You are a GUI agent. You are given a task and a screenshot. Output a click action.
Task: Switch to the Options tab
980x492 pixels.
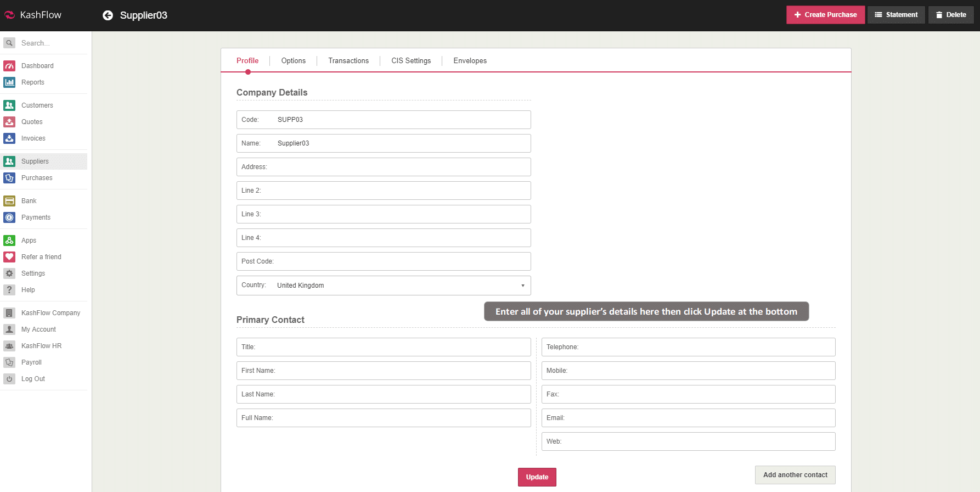coord(293,61)
